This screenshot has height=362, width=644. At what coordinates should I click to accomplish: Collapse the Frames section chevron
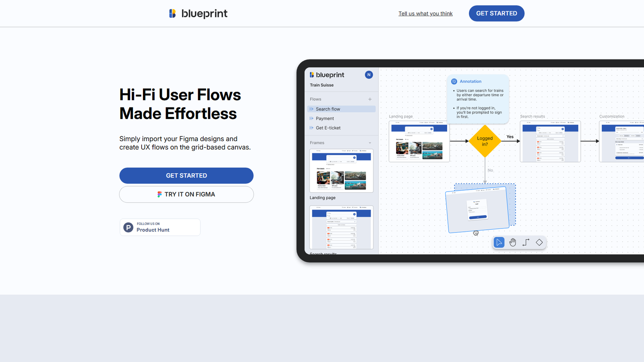(x=370, y=143)
